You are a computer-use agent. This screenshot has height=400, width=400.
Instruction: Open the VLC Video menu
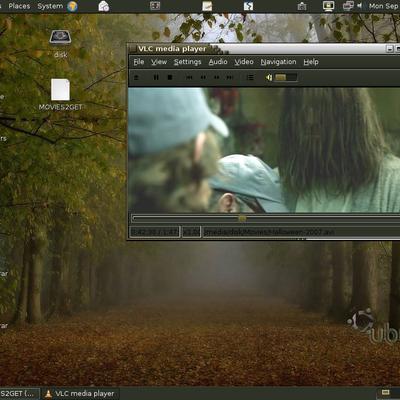(244, 62)
